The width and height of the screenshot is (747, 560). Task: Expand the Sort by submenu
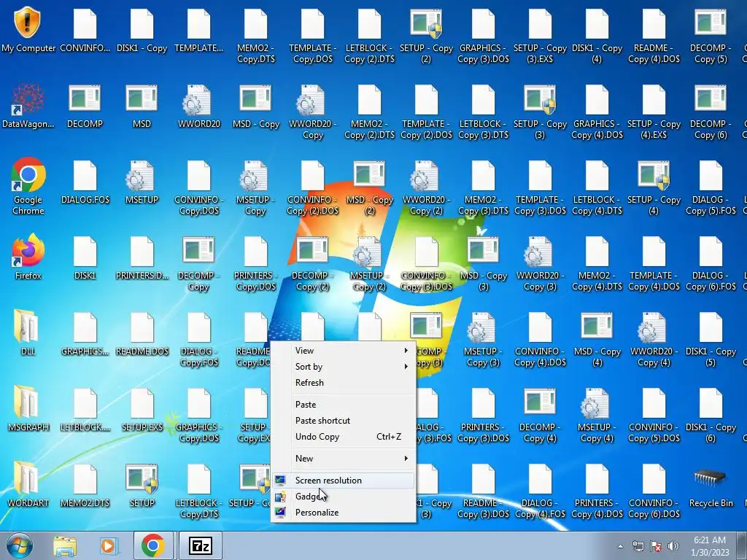343,367
